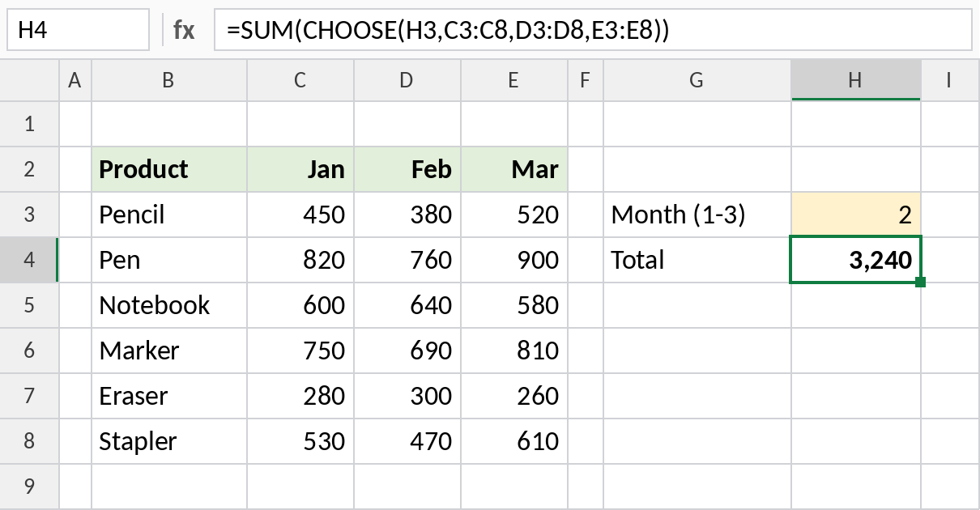
Task: Select the Stapler cell
Action: (169, 441)
